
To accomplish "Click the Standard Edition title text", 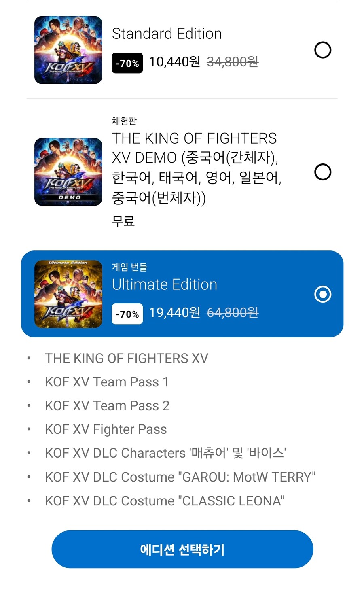I will [x=167, y=34].
